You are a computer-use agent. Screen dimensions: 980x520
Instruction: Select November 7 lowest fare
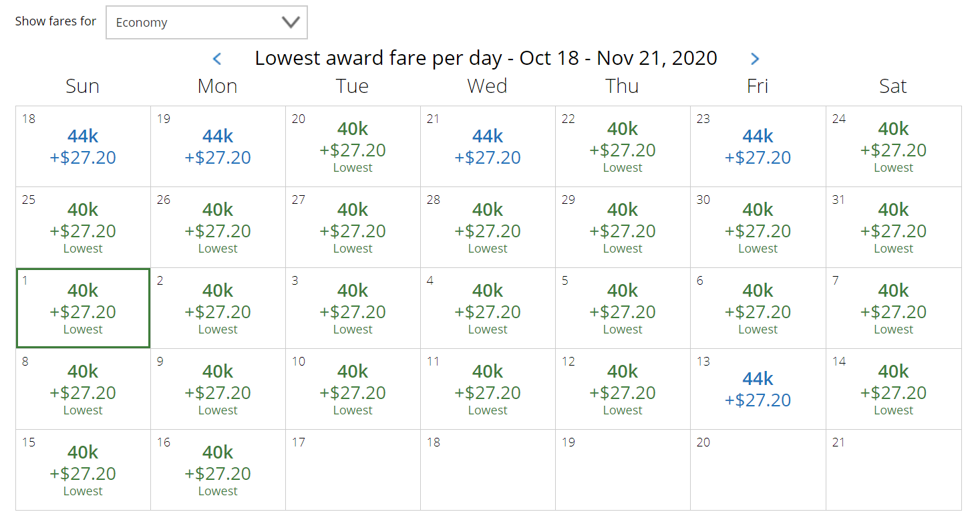pyautogui.click(x=893, y=308)
